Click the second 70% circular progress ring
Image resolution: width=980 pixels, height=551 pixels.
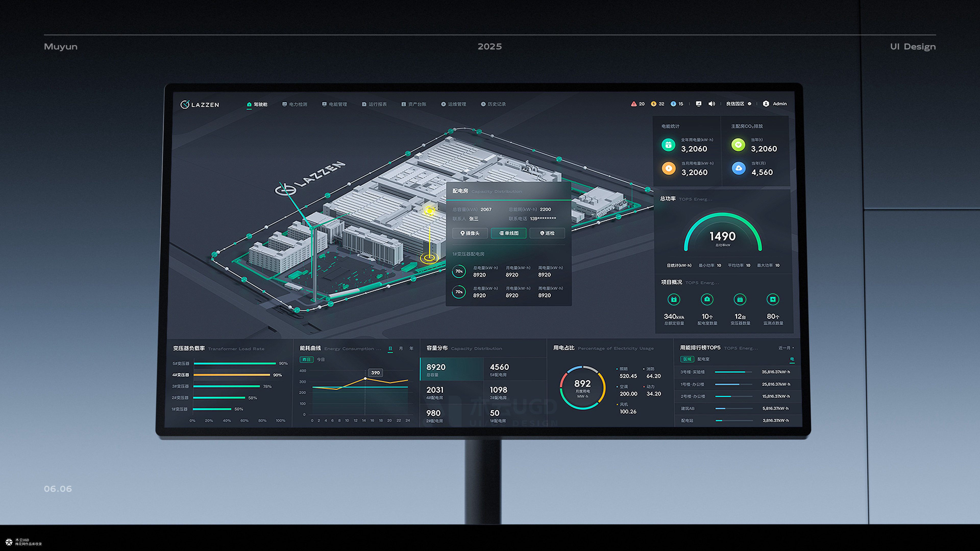[459, 292]
